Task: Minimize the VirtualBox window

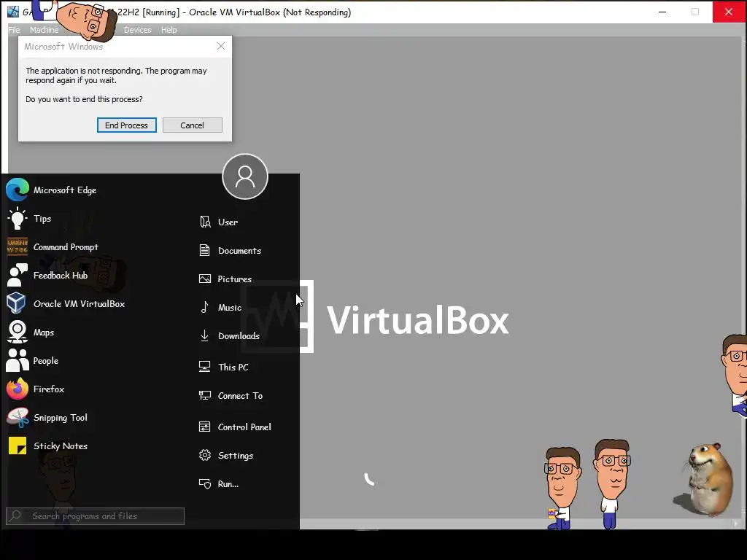Action: 662,12
